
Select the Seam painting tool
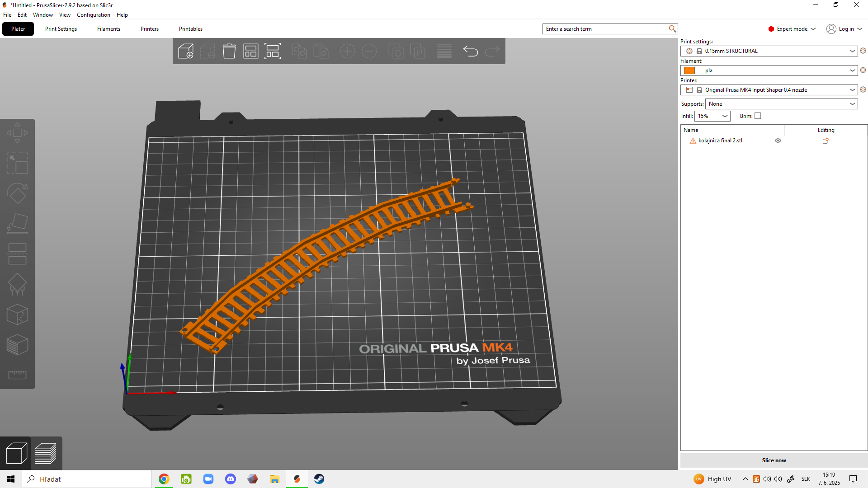point(17,314)
